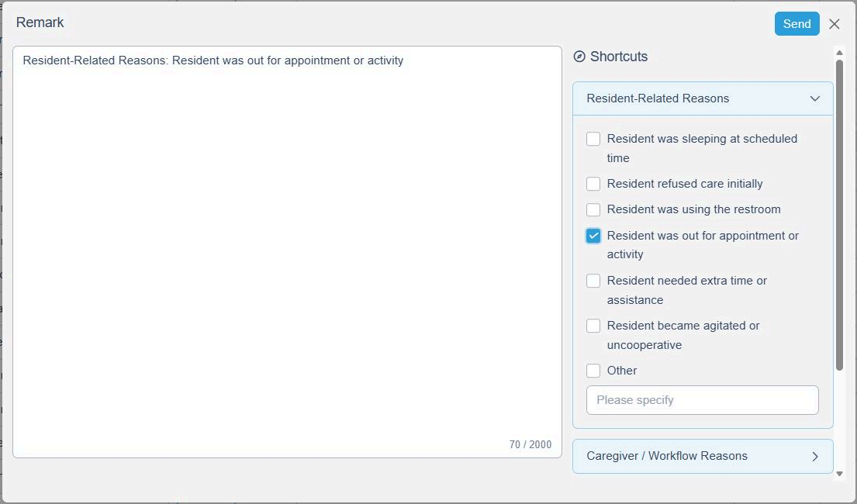The width and height of the screenshot is (857, 504).
Task: Check 'Resident became agitated or uncooperative'
Action: tap(593, 326)
